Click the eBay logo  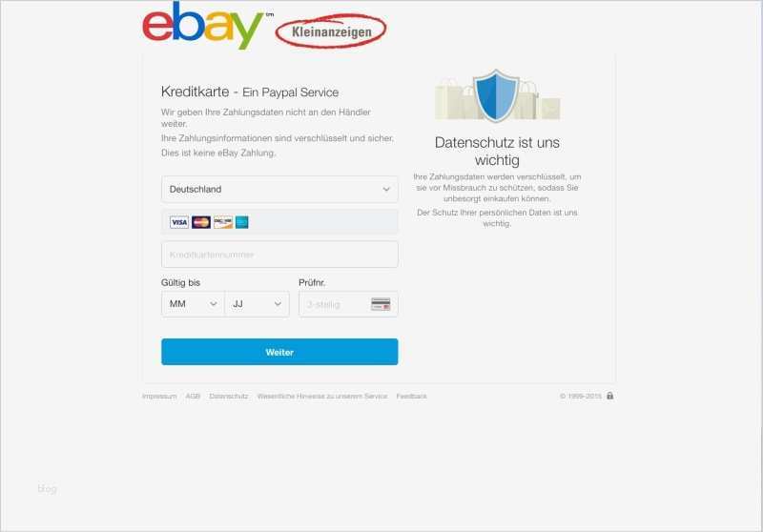[203, 26]
